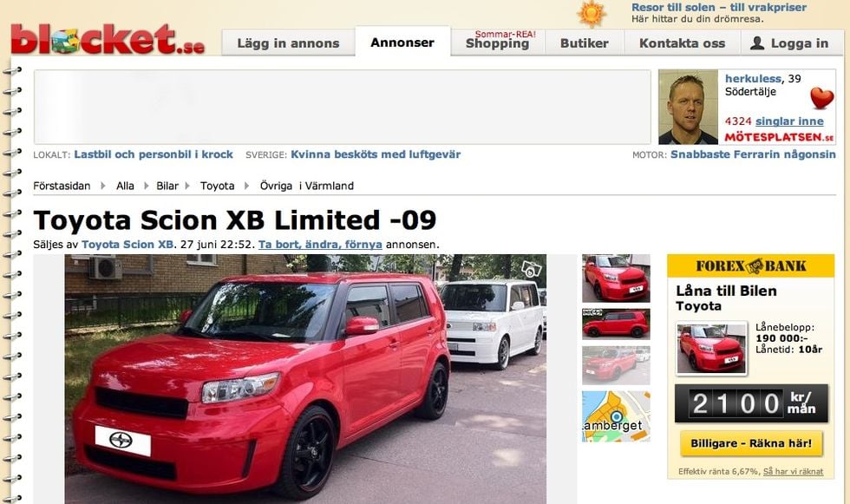Click the blocket.se logo

point(108,40)
